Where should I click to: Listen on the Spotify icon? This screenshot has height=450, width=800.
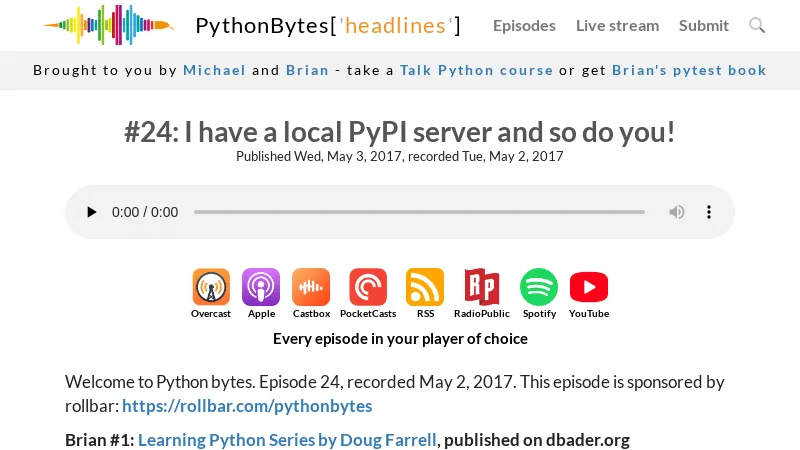[x=539, y=288]
